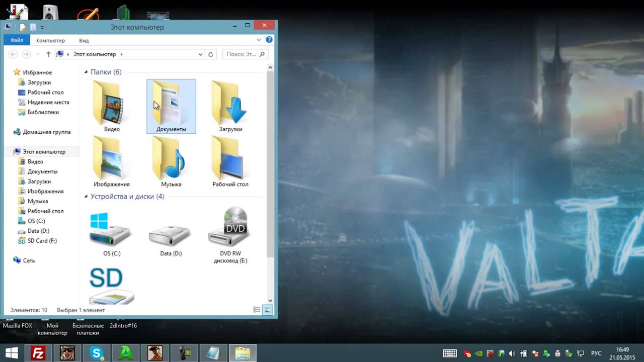Click the battery power tray icon
The width and height of the screenshot is (644, 362).
(x=524, y=353)
